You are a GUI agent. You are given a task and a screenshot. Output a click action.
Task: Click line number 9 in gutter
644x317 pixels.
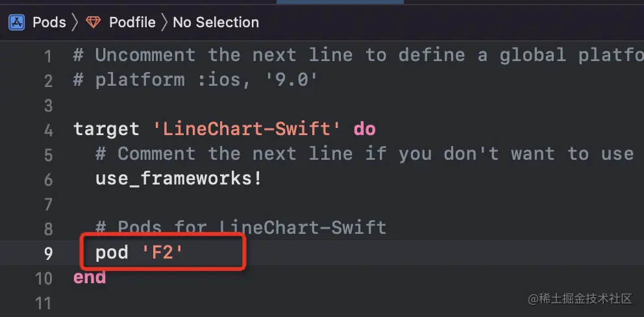(48, 253)
